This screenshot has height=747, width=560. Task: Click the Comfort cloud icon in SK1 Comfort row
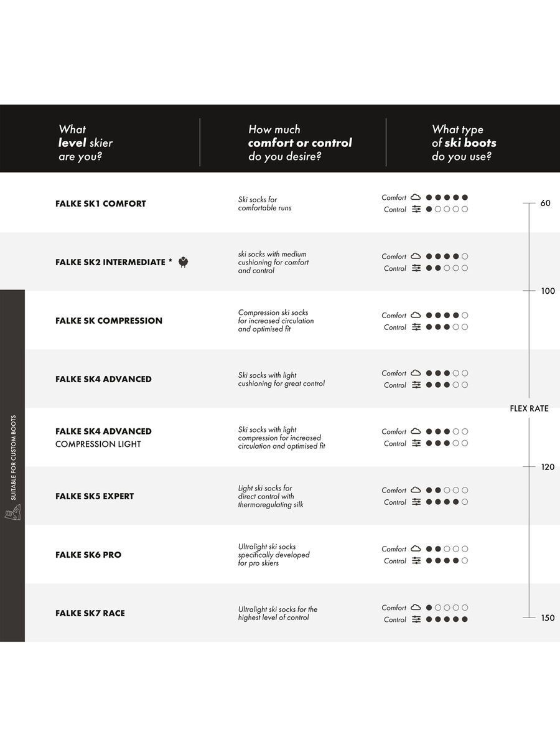click(416, 197)
